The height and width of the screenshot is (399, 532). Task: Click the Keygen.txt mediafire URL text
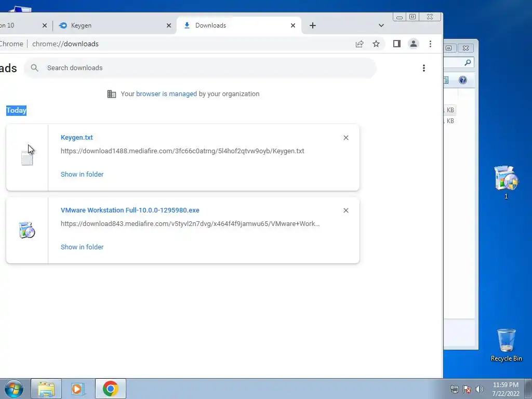coord(182,151)
